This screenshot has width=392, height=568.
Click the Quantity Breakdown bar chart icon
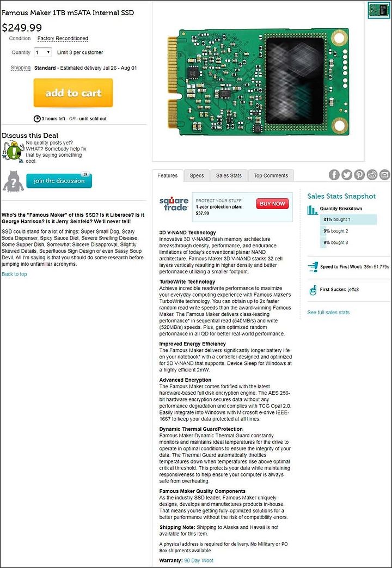point(313,210)
